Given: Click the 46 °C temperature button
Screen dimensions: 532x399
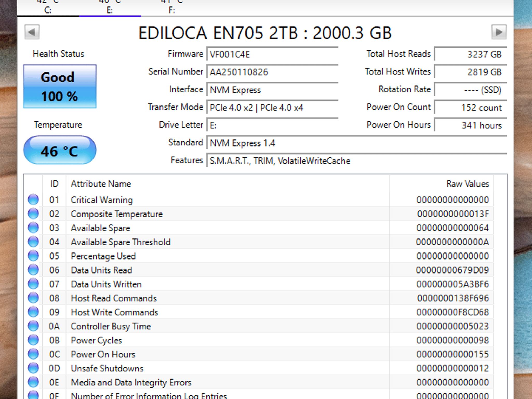Looking at the screenshot, I should (x=60, y=150).
